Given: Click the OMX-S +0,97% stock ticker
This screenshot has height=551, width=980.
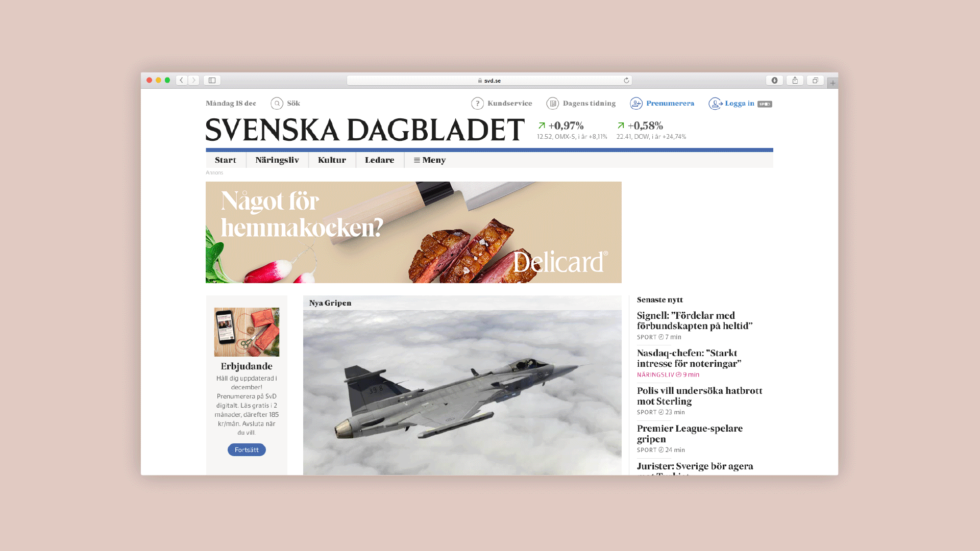Looking at the screenshot, I should [572, 130].
